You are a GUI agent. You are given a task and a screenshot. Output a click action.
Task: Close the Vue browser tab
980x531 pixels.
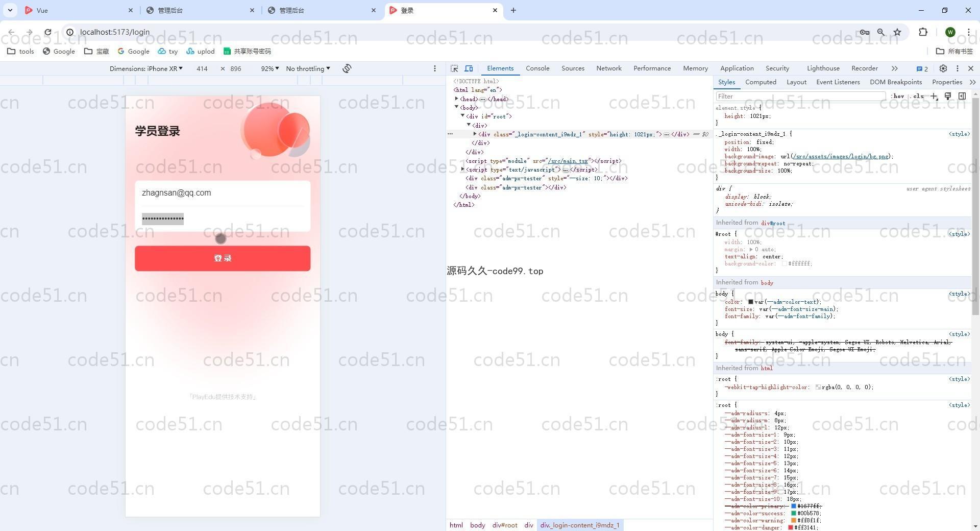tap(131, 10)
